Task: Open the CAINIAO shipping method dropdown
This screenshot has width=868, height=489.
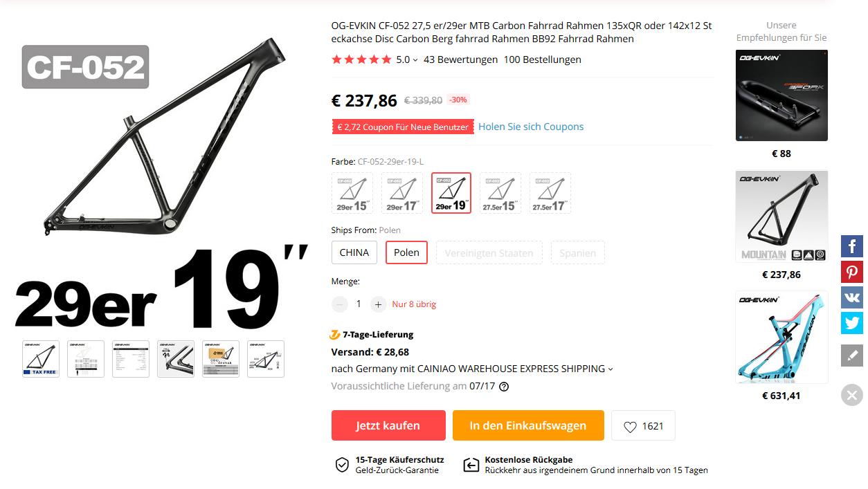Action: pyautogui.click(x=610, y=369)
